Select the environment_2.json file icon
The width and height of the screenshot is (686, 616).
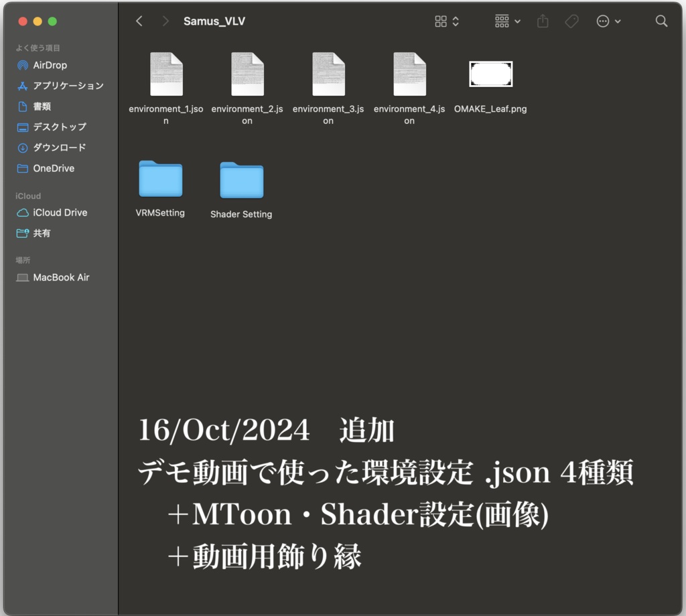(x=247, y=74)
